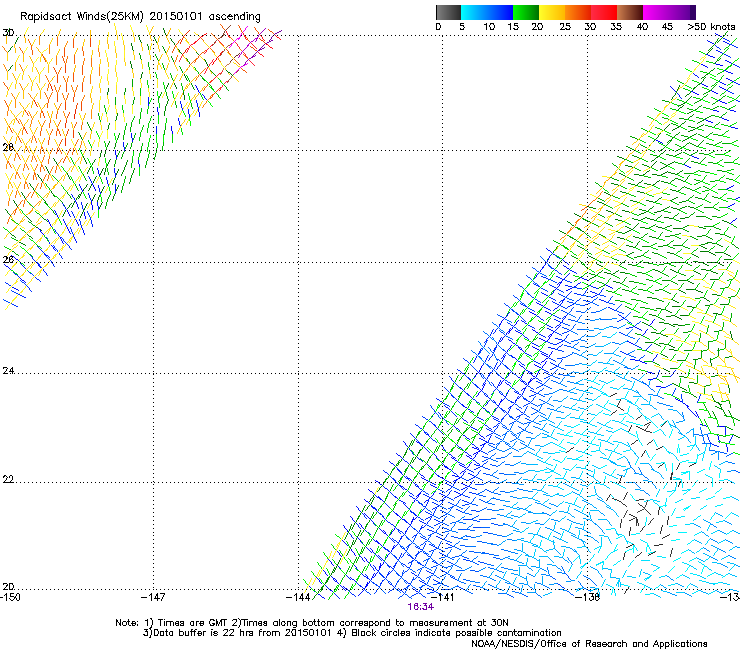
Task: Click the '15' label under the legend
Action: (x=513, y=27)
